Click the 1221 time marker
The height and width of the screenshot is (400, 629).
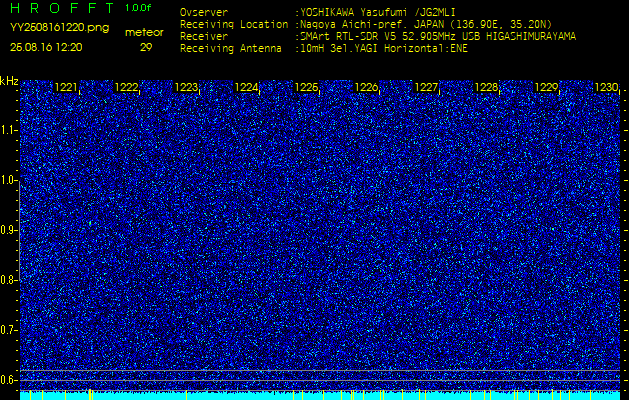point(66,87)
